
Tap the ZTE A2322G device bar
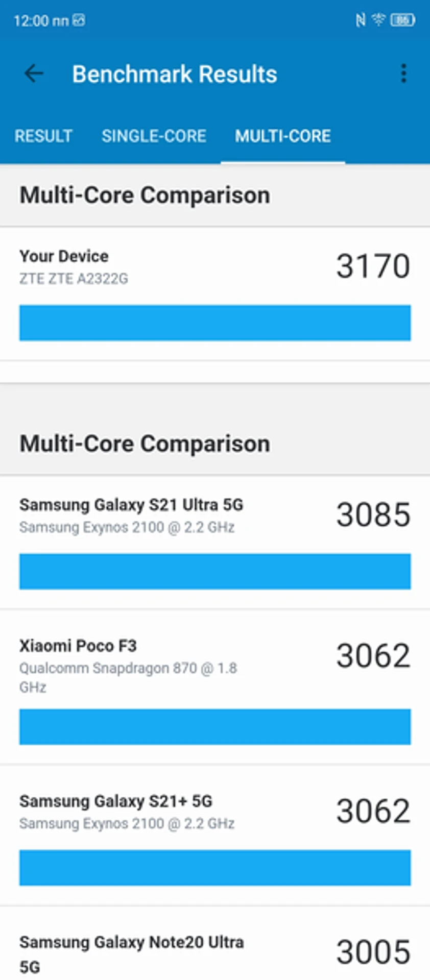click(215, 323)
